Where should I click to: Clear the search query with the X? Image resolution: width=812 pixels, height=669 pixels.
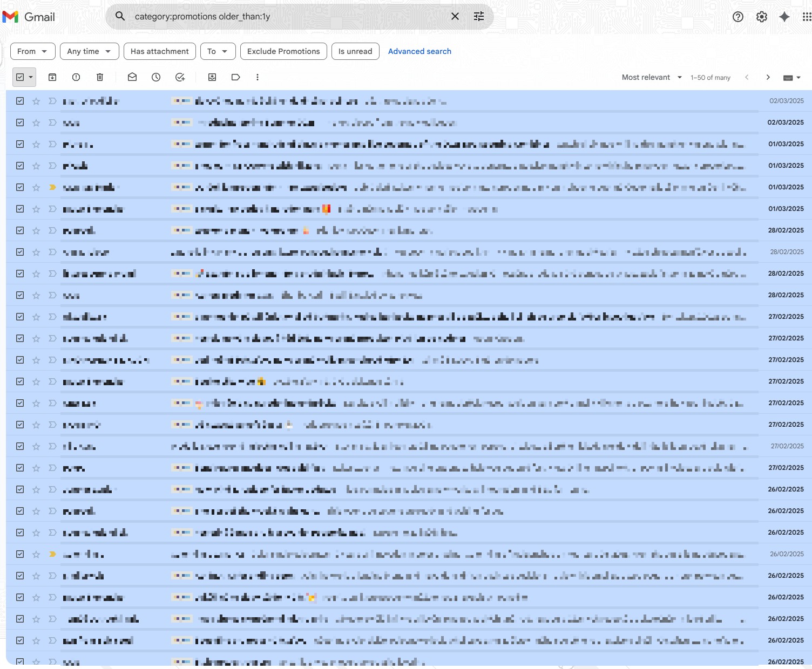(x=455, y=16)
